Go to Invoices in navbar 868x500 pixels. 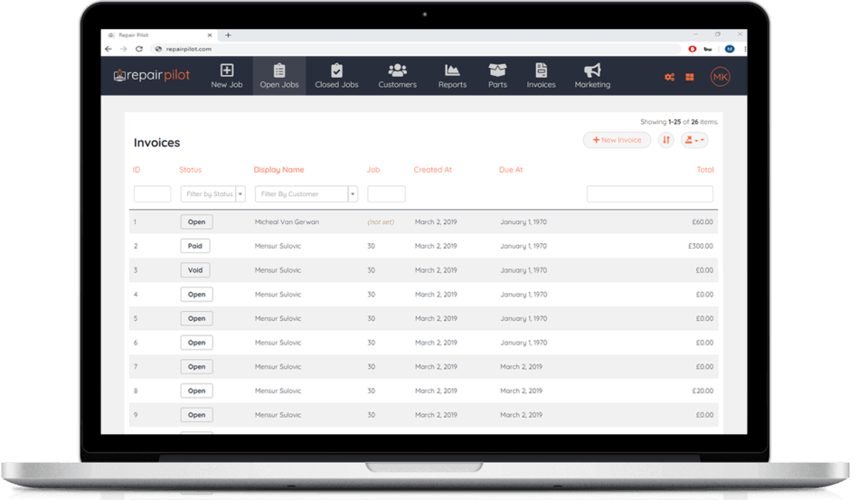point(541,76)
